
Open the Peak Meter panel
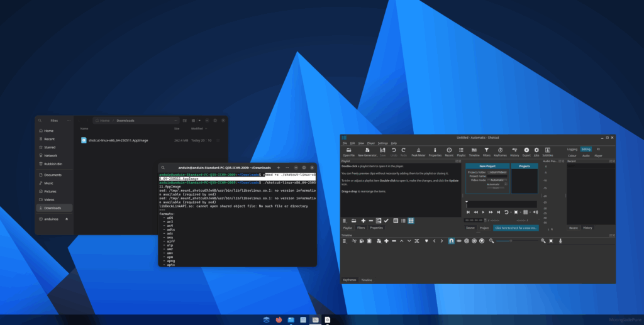(x=418, y=151)
